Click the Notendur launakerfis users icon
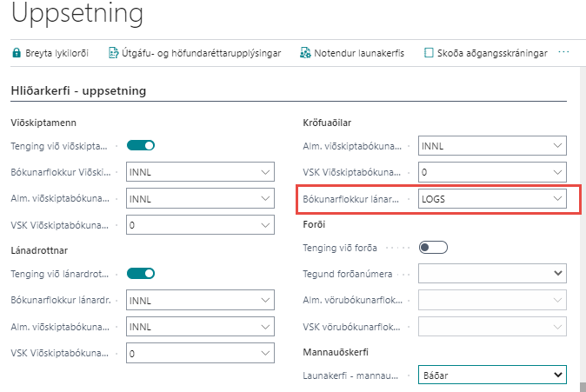 pos(305,53)
